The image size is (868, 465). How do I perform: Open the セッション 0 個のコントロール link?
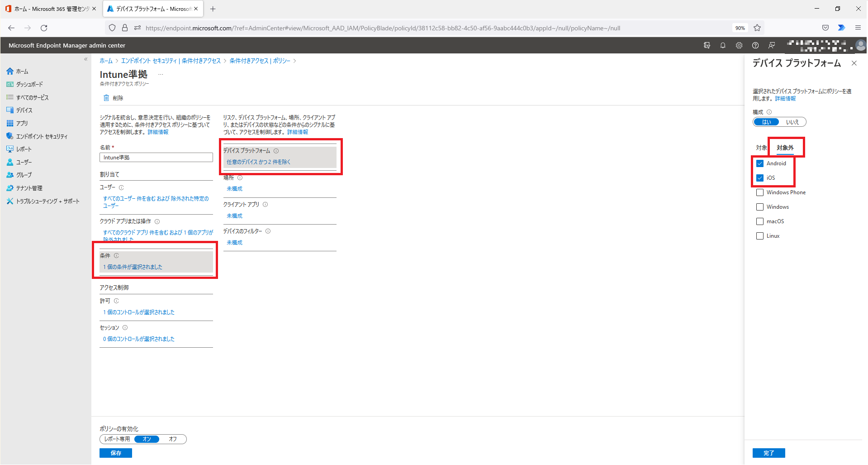click(139, 339)
